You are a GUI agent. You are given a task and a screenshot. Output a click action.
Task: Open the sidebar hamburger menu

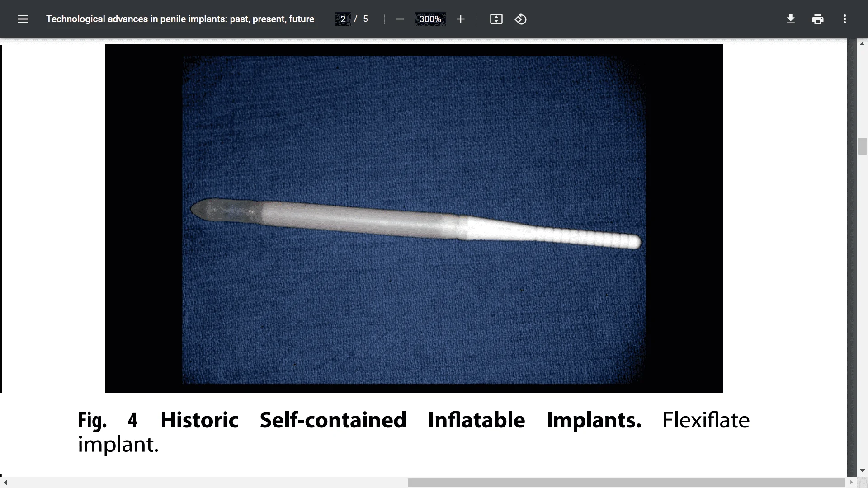click(x=23, y=19)
